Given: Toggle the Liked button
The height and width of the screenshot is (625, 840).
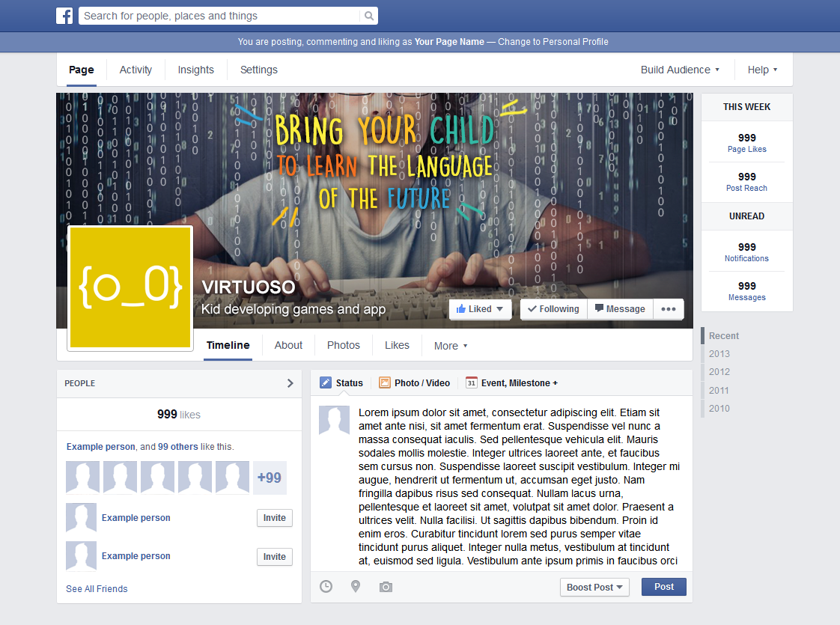Looking at the screenshot, I should (480, 309).
